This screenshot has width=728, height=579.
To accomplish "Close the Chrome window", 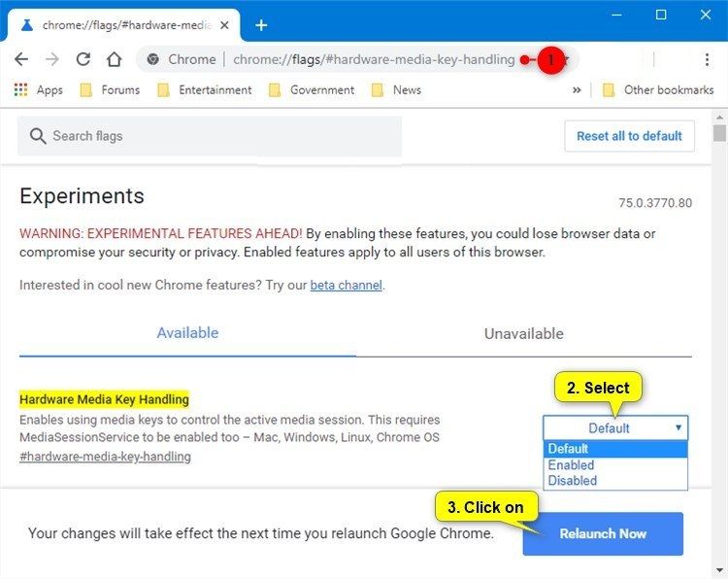I will pyautogui.click(x=706, y=15).
